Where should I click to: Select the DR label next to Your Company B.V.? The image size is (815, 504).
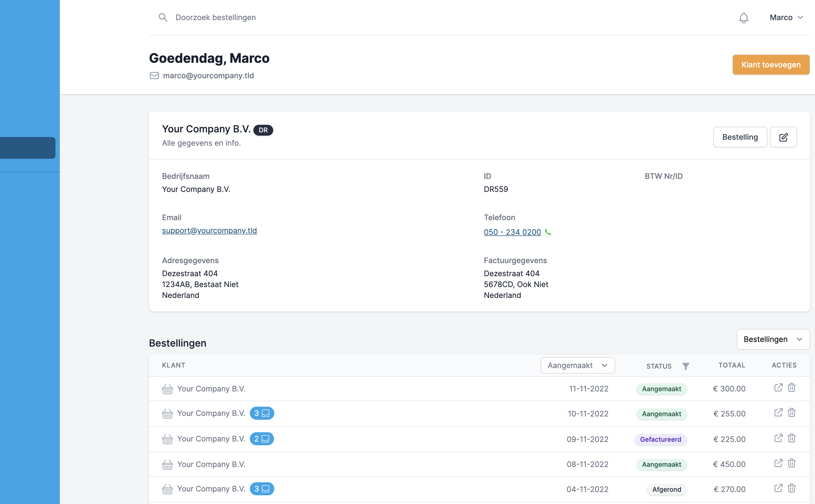[x=263, y=130]
